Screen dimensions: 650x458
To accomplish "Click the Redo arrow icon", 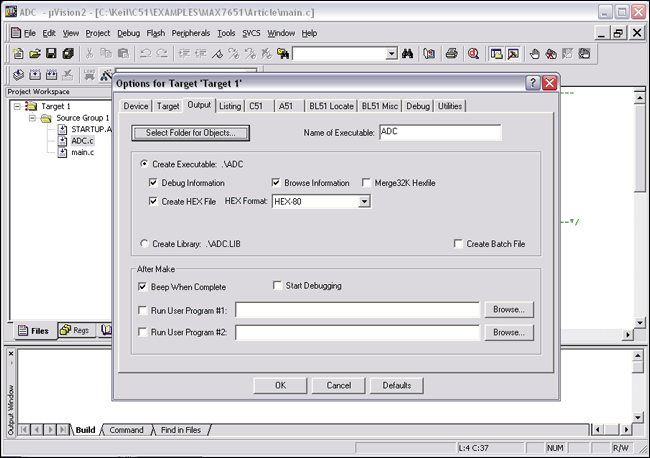I will 162,53.
